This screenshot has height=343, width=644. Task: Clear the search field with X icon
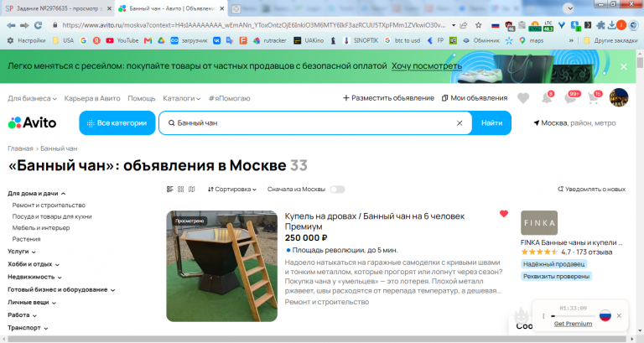460,122
